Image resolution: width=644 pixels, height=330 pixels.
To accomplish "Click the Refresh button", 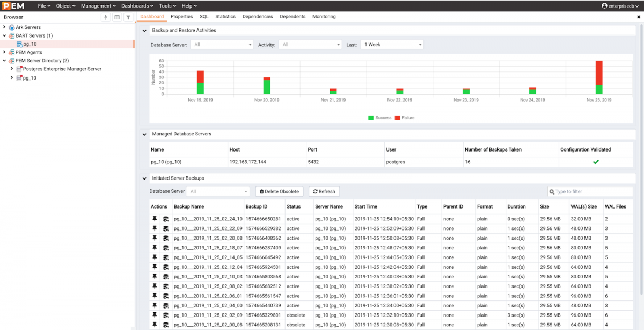I will [x=324, y=191].
